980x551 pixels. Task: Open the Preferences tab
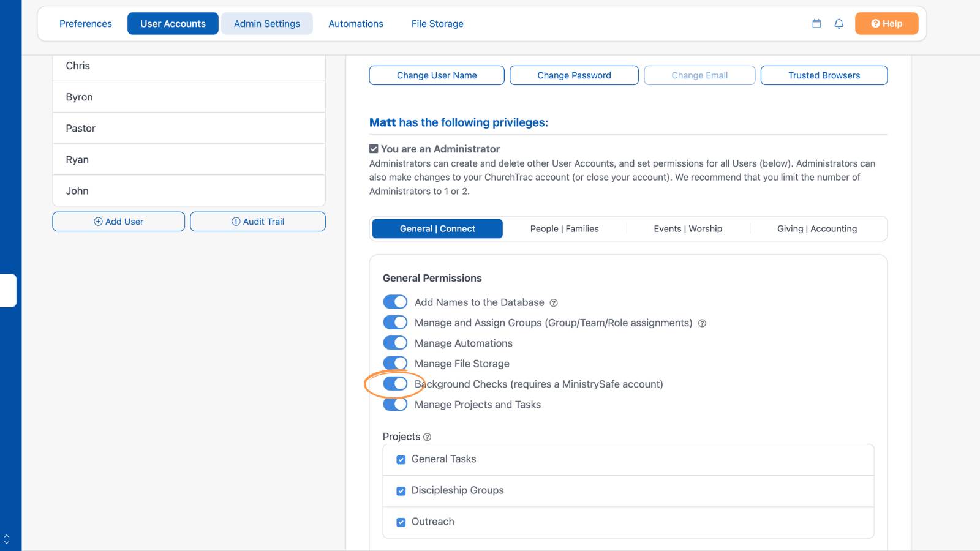[86, 24]
